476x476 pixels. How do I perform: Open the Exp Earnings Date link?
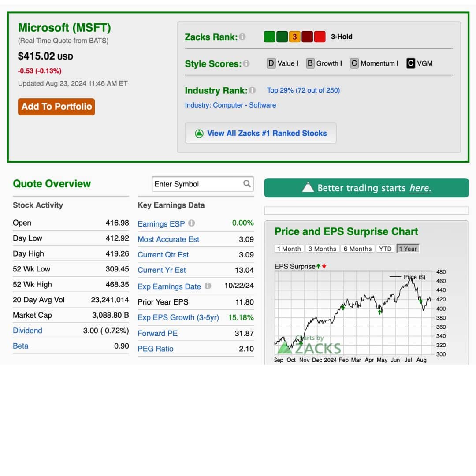pyautogui.click(x=169, y=286)
